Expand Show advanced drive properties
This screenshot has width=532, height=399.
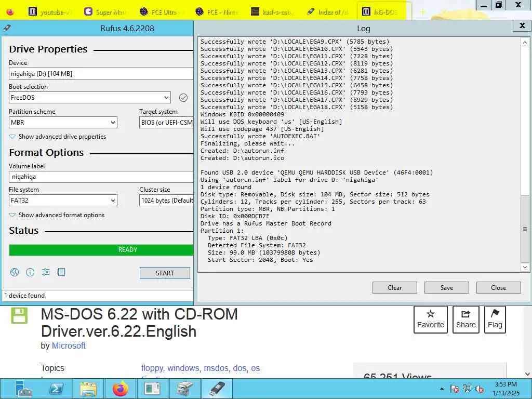coord(58,137)
